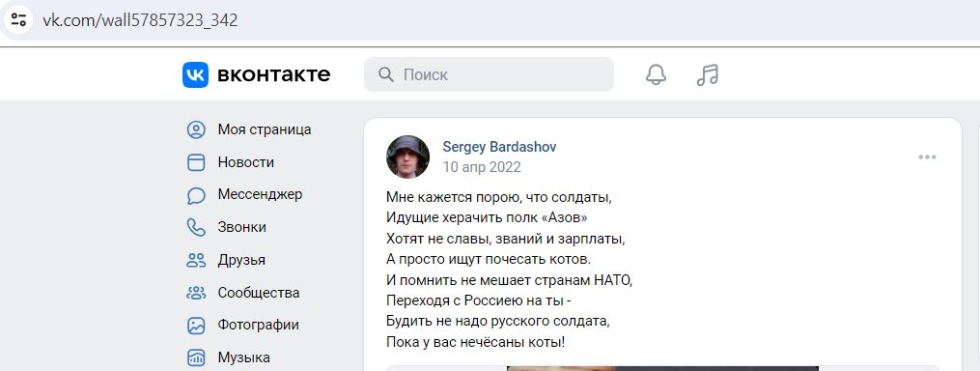
Task: Click the Сообщества groups icon
Action: click(x=196, y=293)
